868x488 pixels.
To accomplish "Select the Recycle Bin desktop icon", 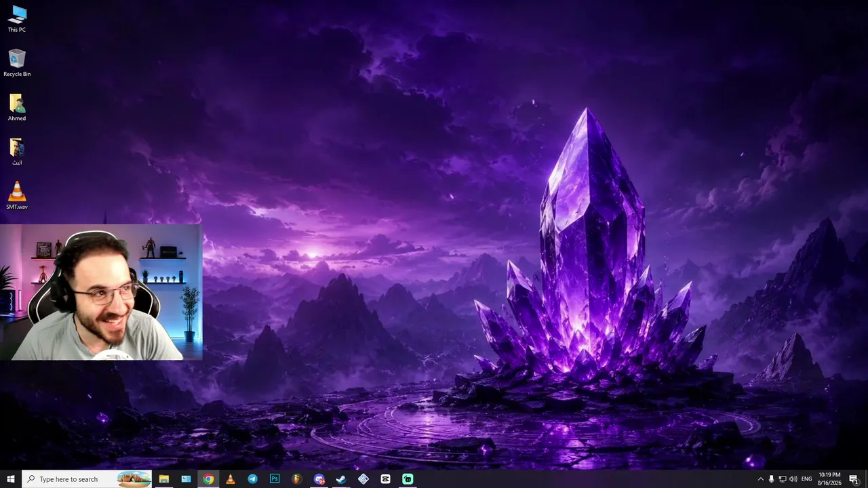I will pos(17,63).
